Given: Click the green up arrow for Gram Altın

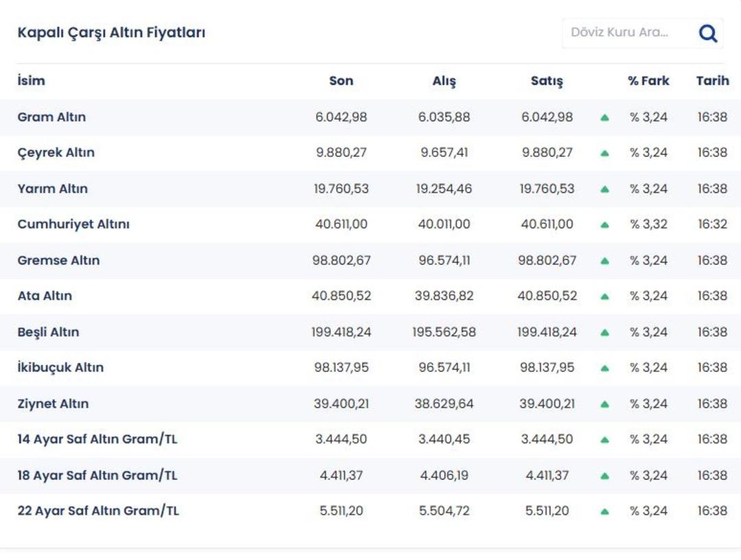Looking at the screenshot, I should point(604,117).
